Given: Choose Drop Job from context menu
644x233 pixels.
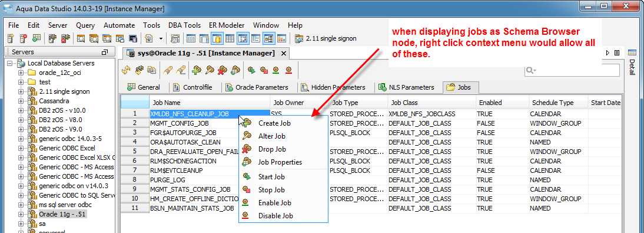Looking at the screenshot, I should 283,149.
